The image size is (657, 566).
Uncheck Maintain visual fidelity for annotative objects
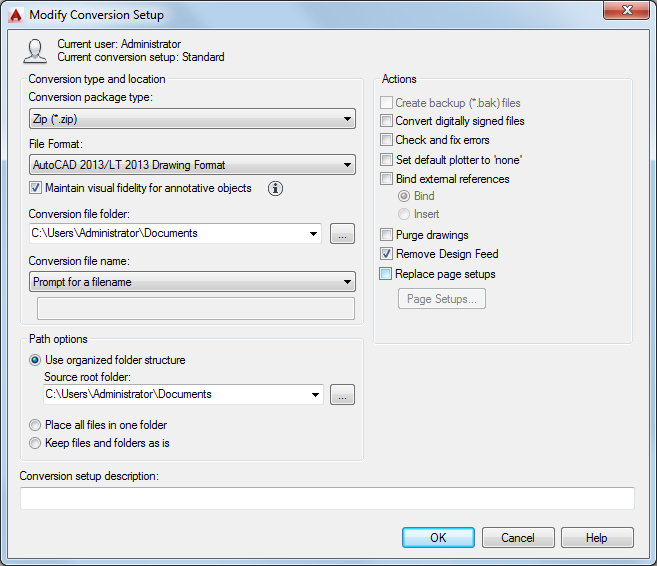pos(36,188)
